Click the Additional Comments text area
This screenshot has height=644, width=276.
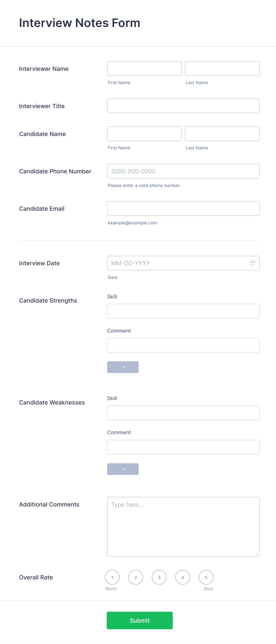[x=183, y=527]
